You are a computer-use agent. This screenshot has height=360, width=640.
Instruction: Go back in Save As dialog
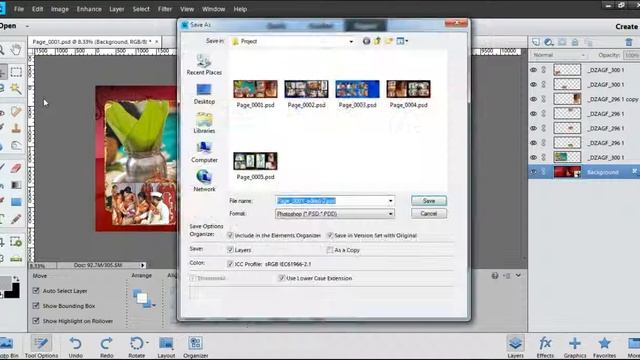point(366,41)
